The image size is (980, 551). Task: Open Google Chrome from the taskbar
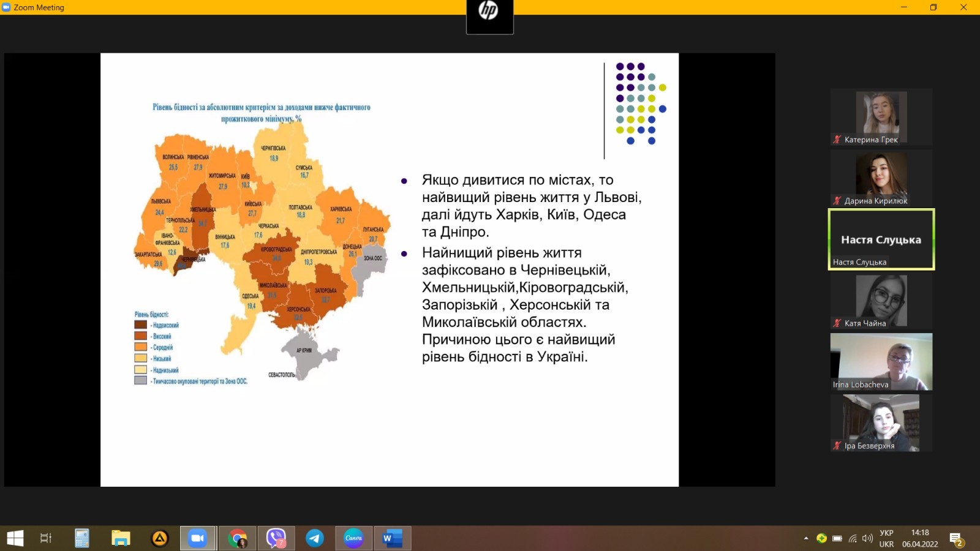point(238,538)
